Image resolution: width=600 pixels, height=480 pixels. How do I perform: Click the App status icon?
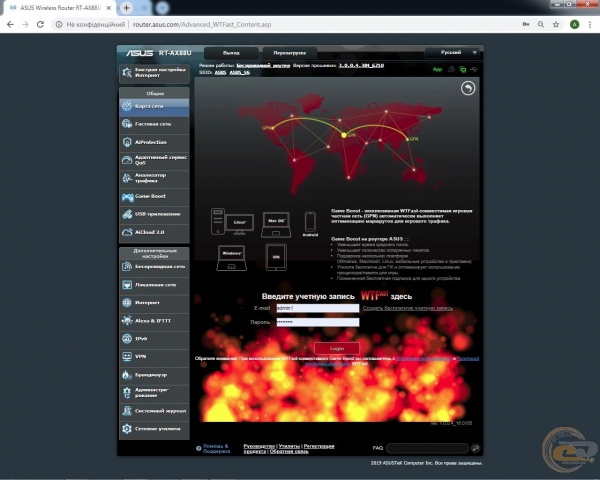tap(437, 69)
